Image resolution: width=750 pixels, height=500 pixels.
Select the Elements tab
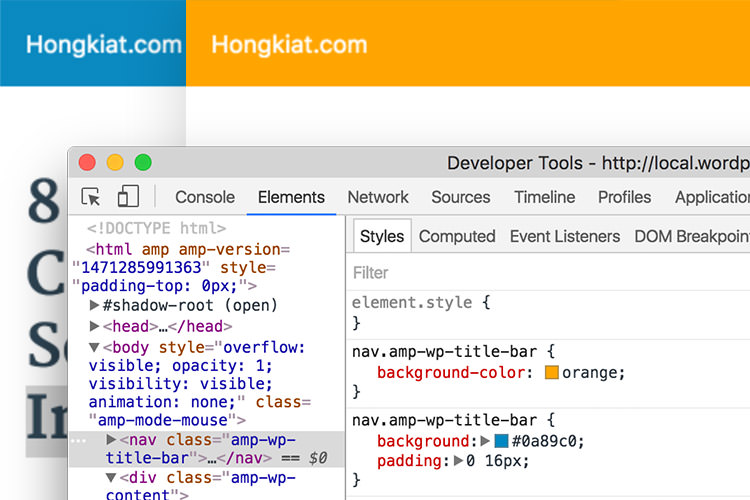click(291, 197)
